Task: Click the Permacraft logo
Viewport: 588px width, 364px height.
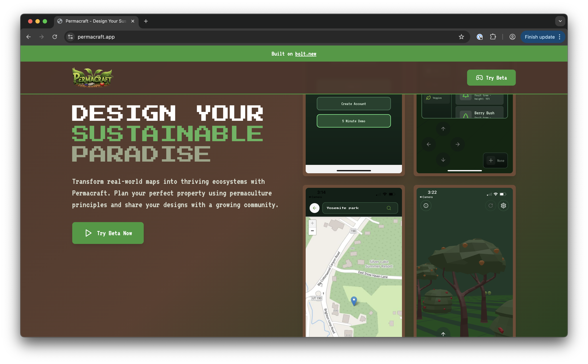Action: (x=92, y=78)
